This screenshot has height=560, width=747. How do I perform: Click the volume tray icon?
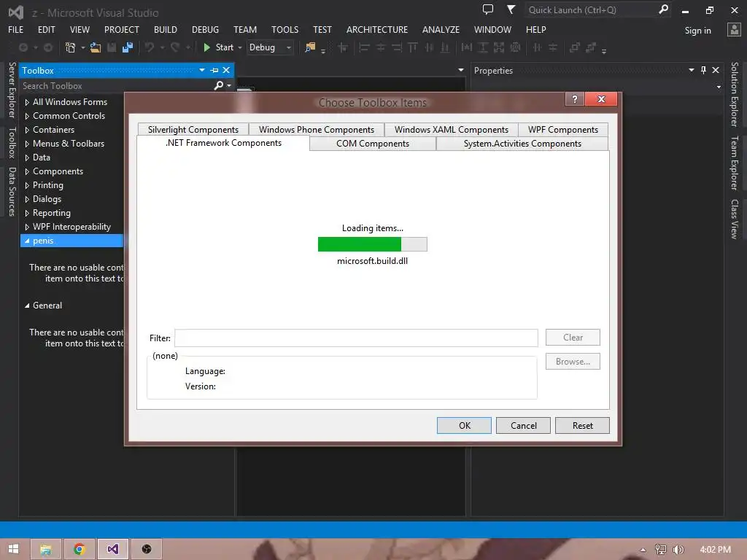(678, 550)
